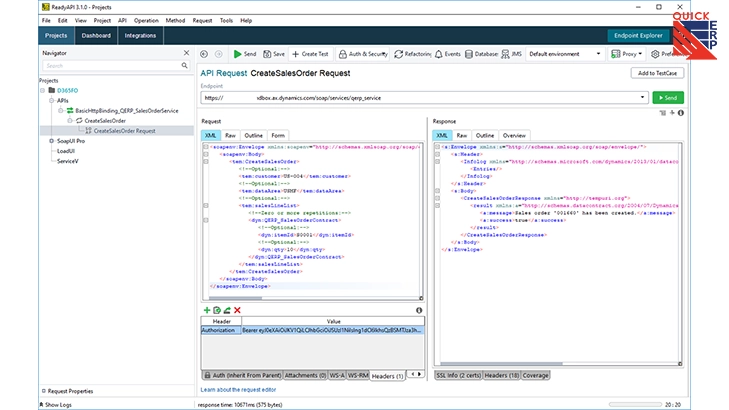The image size is (729, 410).
Task: Click Create Test in the toolbar
Action: tap(310, 54)
